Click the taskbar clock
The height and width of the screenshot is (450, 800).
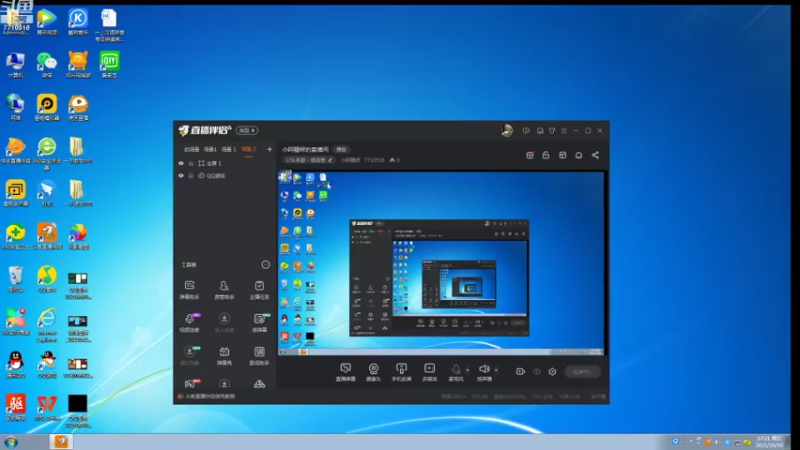(x=769, y=442)
